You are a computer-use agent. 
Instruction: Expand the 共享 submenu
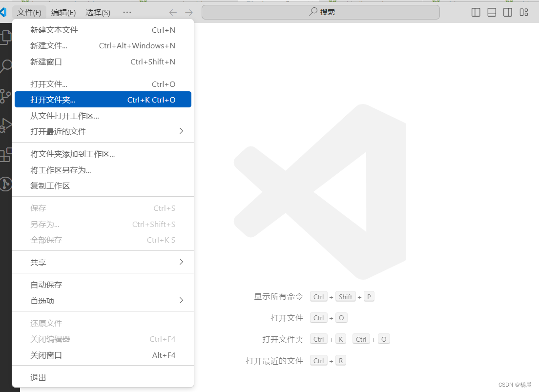[x=103, y=262]
